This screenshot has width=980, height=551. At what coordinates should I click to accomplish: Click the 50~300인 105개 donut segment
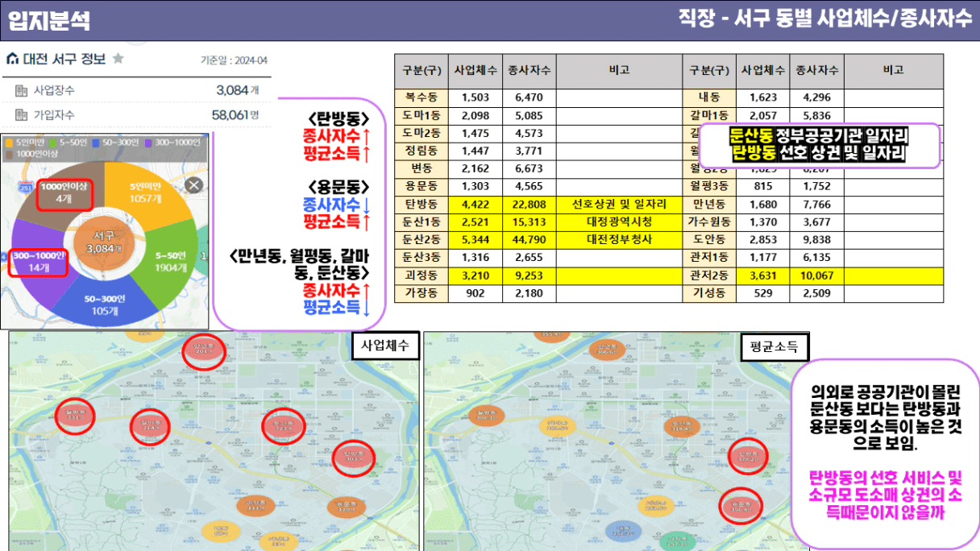[104, 304]
